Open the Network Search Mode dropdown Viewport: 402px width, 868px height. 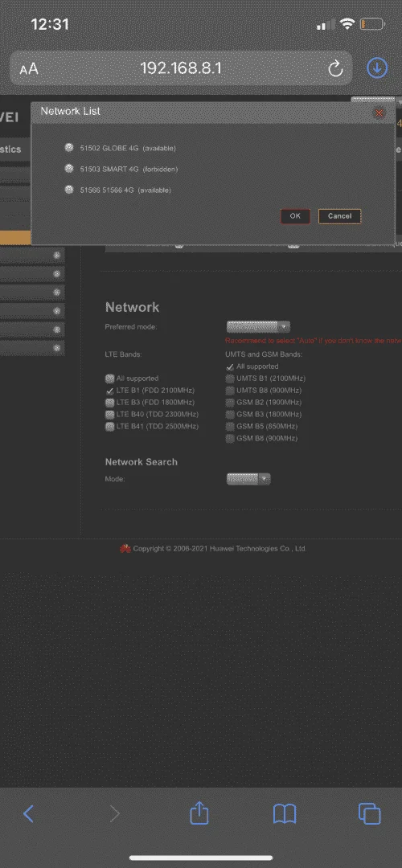(248, 479)
